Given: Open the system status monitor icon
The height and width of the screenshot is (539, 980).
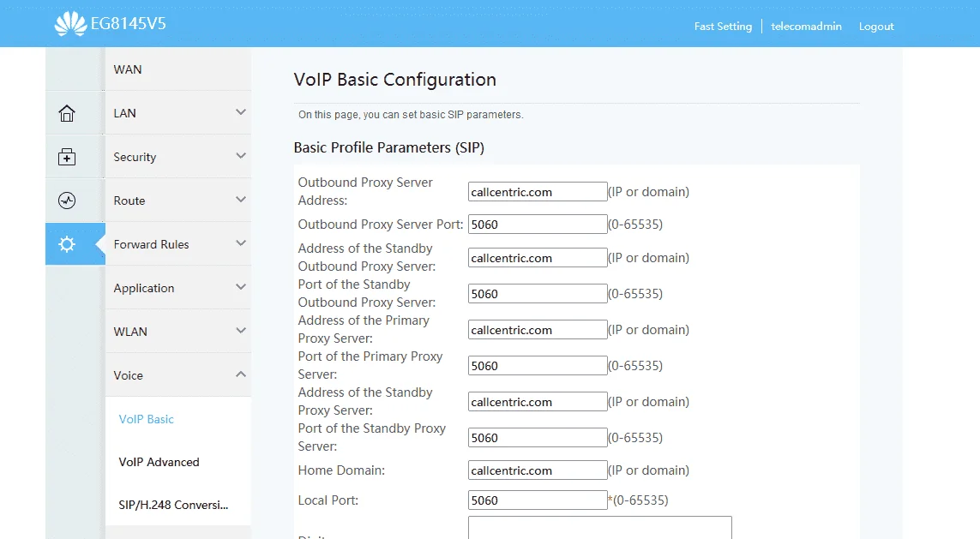Looking at the screenshot, I should (x=67, y=201).
